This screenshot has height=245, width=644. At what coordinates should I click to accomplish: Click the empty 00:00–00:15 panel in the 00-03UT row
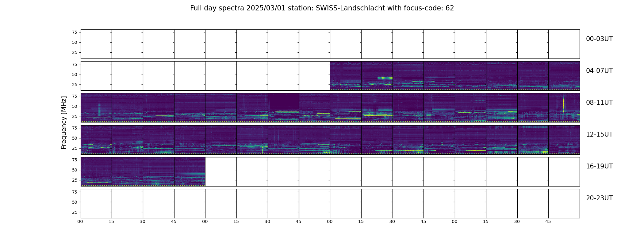[96, 44]
